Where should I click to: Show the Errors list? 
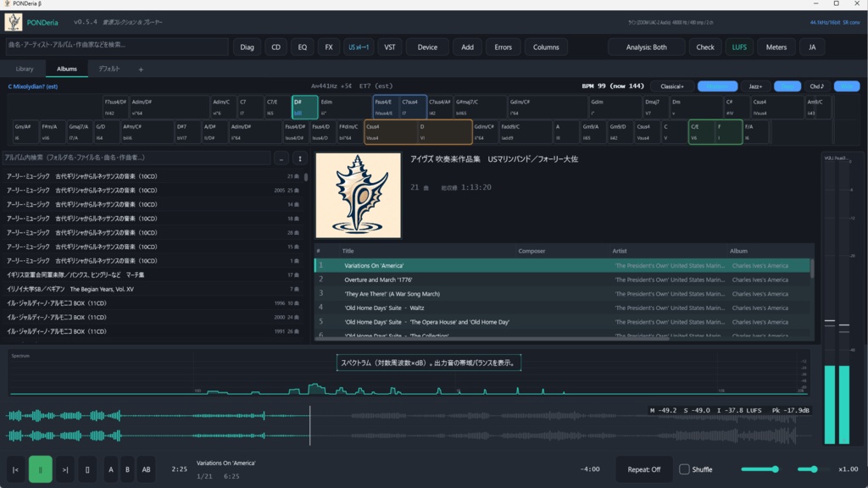503,47
